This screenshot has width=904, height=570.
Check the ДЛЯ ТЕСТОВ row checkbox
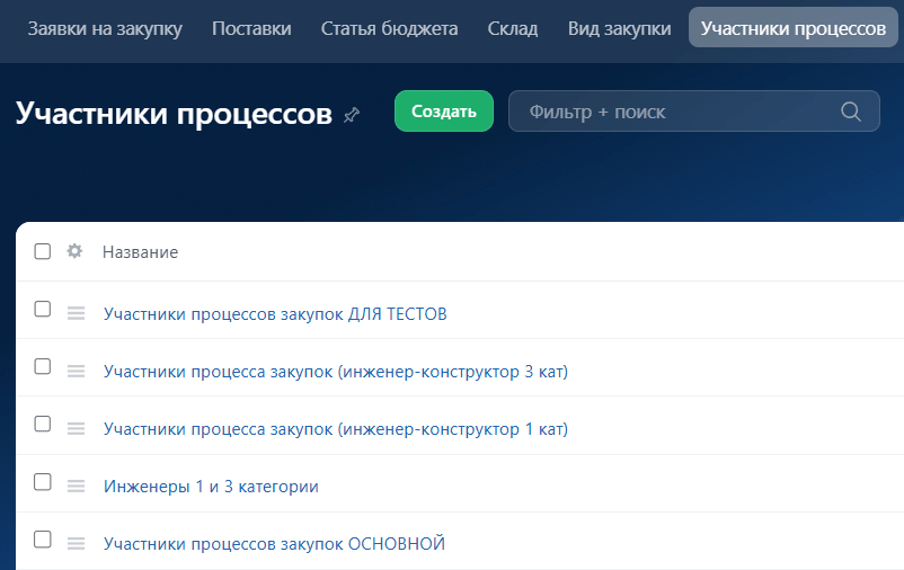click(x=42, y=309)
